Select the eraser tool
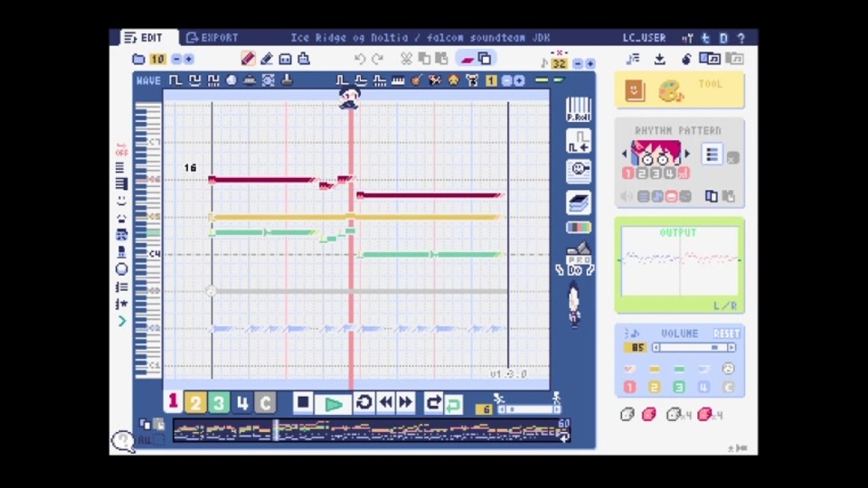The height and width of the screenshot is (488, 868). click(267, 59)
